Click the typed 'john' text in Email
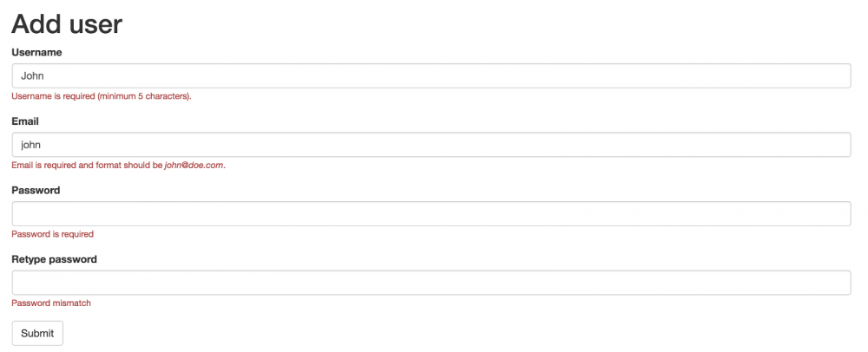 [31, 145]
